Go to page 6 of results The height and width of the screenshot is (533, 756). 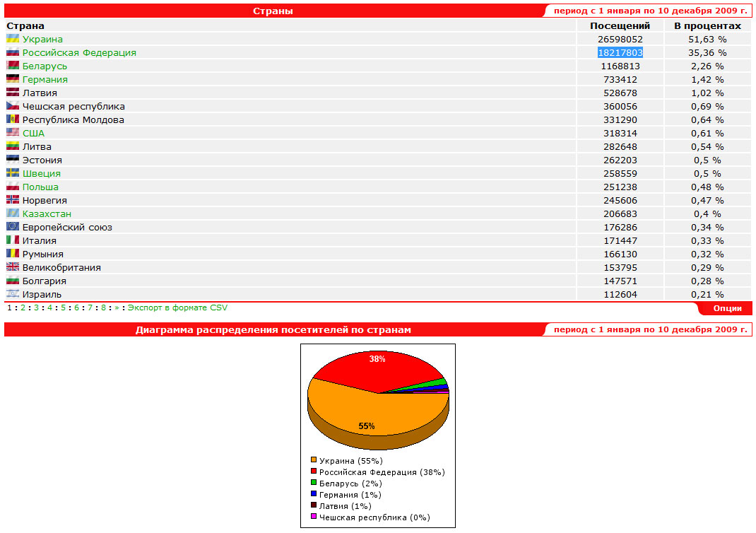pyautogui.click(x=77, y=307)
